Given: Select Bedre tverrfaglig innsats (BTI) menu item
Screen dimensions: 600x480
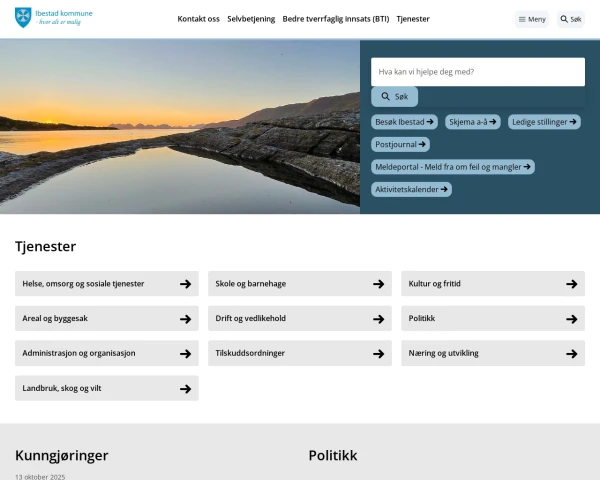Looking at the screenshot, I should 336,19.
